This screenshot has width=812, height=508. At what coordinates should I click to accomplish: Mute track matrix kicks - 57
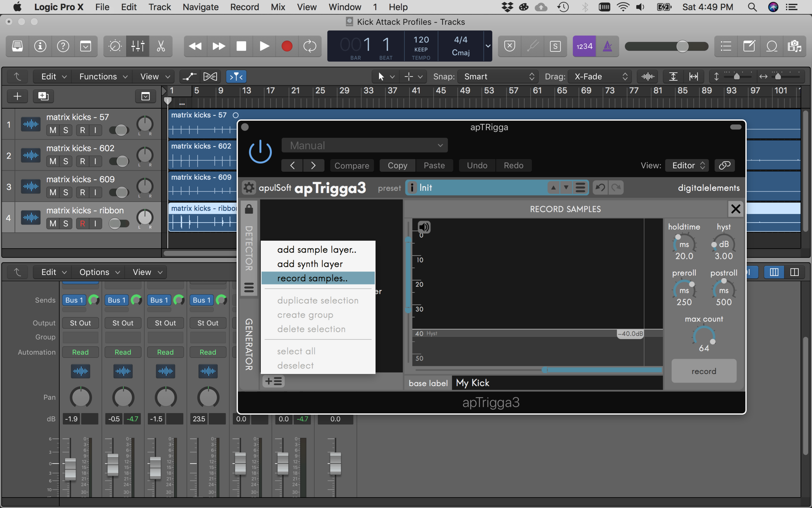point(53,130)
